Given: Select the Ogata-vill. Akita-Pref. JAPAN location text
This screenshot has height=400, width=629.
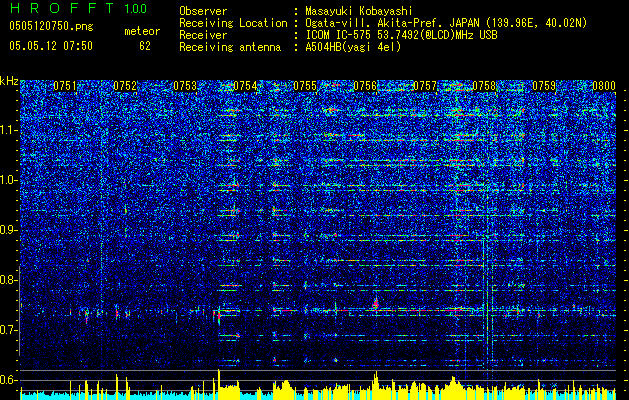Looking at the screenshot, I should 445,23.
